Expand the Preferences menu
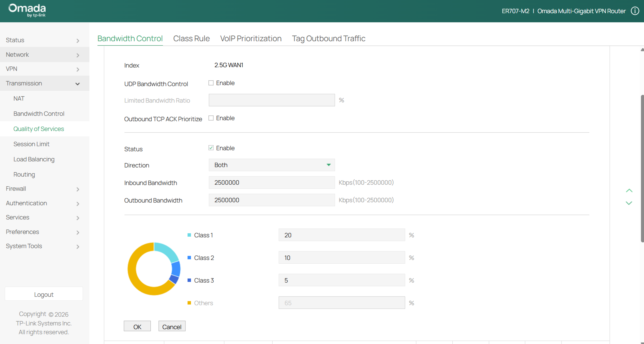This screenshot has height=344, width=644. (44, 232)
